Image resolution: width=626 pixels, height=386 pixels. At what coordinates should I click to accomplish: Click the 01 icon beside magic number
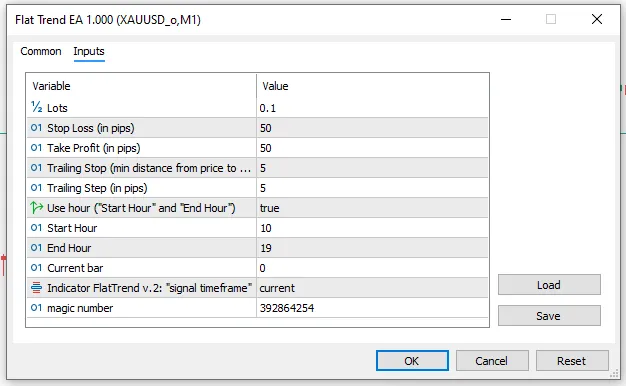click(36, 307)
